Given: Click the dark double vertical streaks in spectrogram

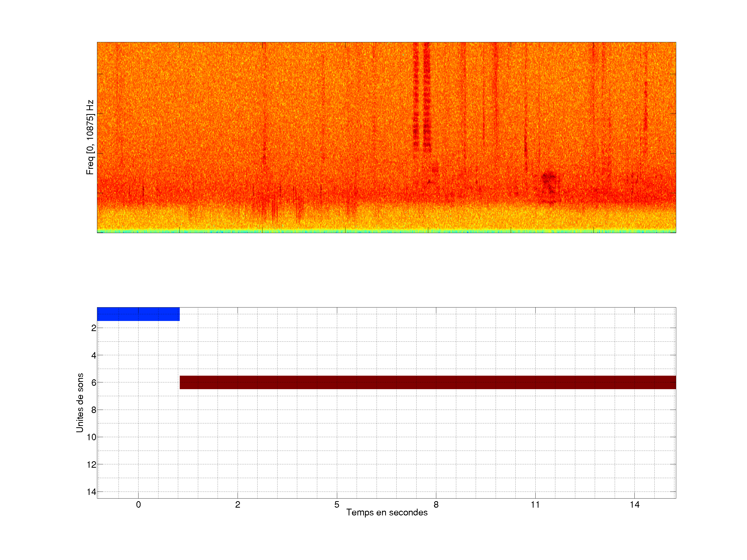Looking at the screenshot, I should [421, 98].
